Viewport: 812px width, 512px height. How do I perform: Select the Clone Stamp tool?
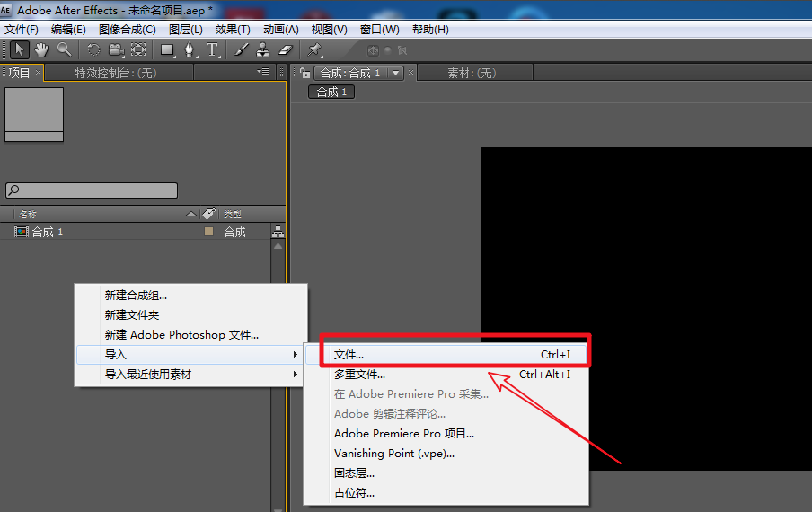263,50
